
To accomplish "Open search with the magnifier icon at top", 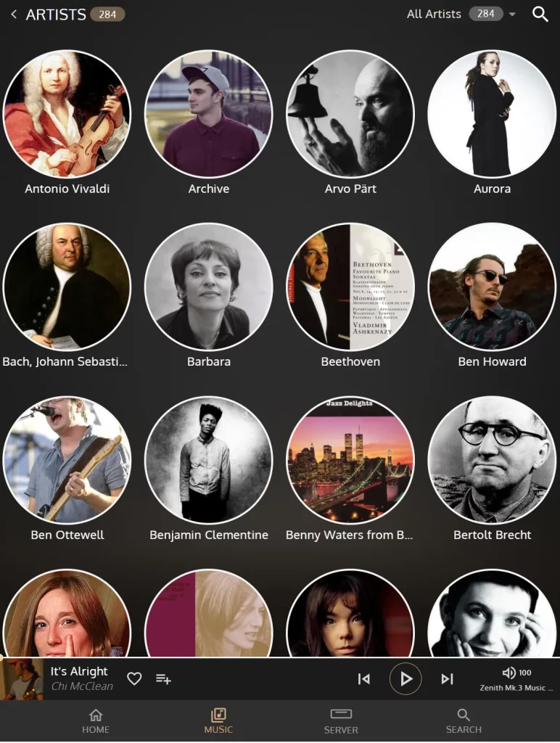I will 540,15.
